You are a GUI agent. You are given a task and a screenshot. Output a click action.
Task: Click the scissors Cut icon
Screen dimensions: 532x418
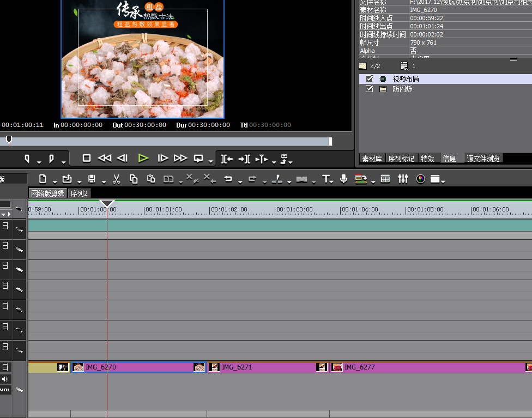point(117,179)
